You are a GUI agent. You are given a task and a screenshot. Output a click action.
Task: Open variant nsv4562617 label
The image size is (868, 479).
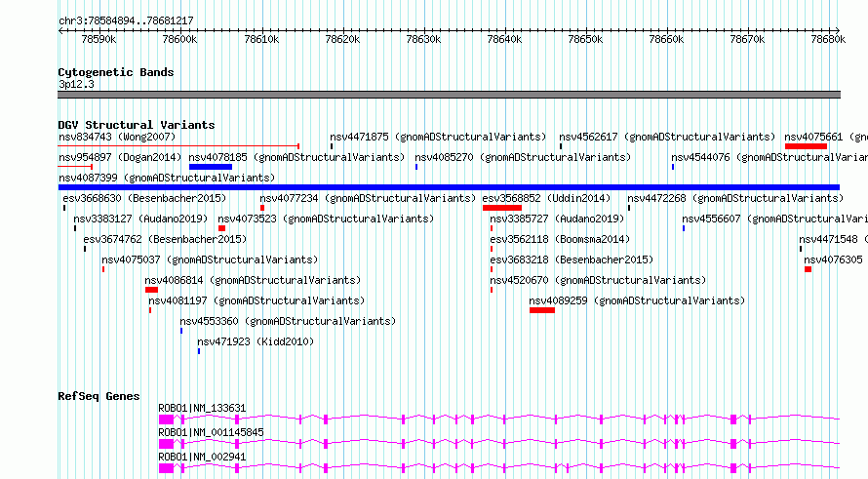[x=667, y=137]
